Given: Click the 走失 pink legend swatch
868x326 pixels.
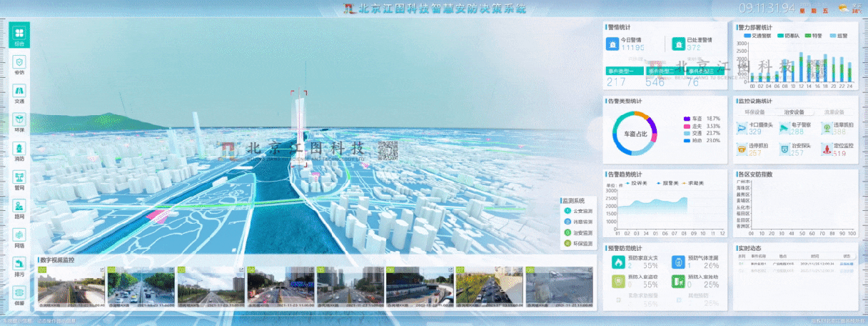Looking at the screenshot, I should click(687, 126).
